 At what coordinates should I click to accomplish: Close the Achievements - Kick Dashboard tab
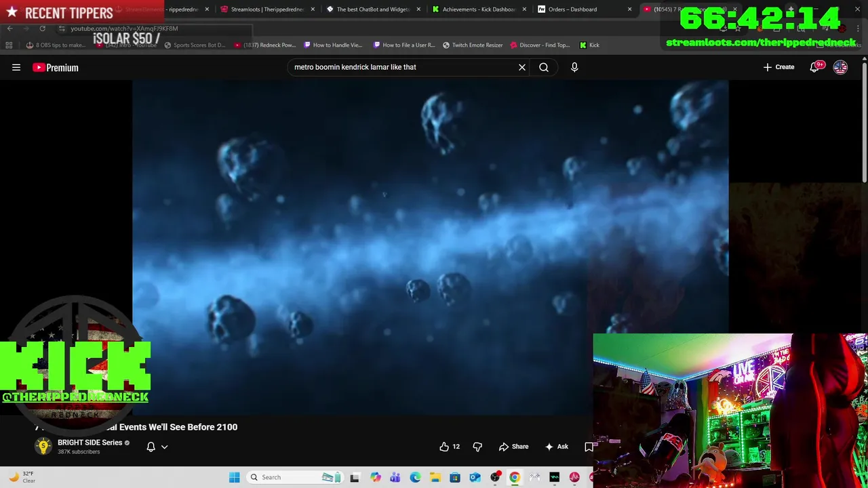coord(524,9)
